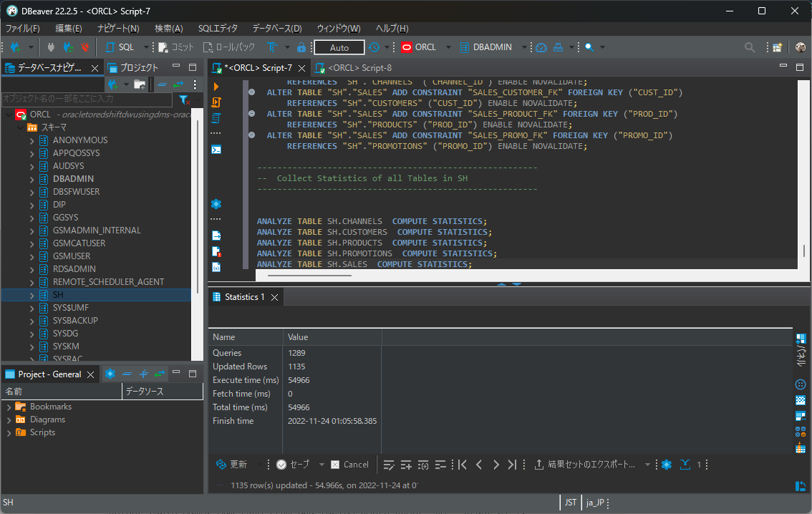The image size is (812, 514).
Task: Collapse the スキーマ folder node
Action: [x=20, y=127]
